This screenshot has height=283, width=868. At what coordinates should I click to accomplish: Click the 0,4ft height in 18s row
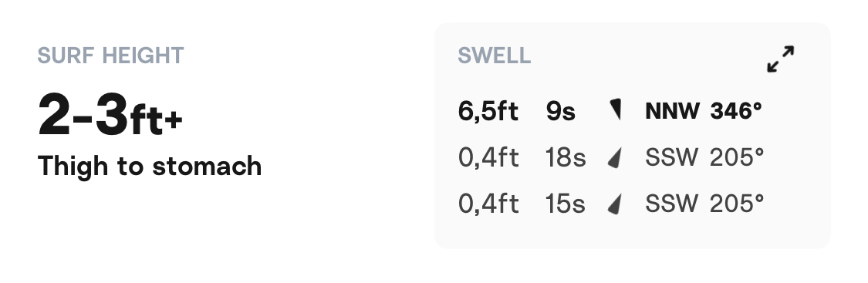coord(488,157)
